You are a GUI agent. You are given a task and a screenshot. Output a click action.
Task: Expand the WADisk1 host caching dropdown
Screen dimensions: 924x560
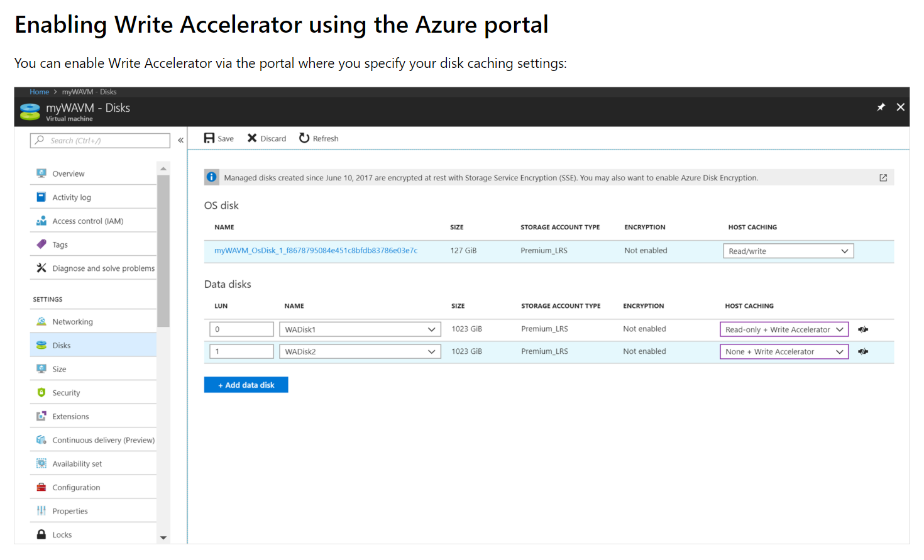[x=784, y=329]
